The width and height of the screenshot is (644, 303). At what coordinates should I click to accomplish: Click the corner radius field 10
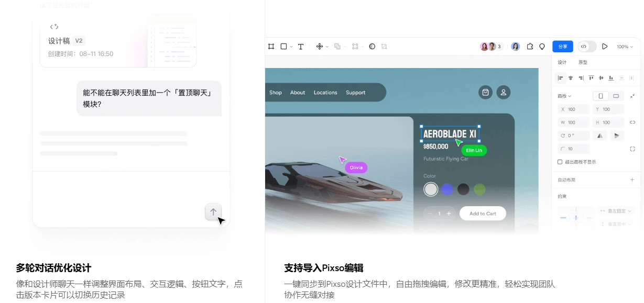tap(573, 149)
